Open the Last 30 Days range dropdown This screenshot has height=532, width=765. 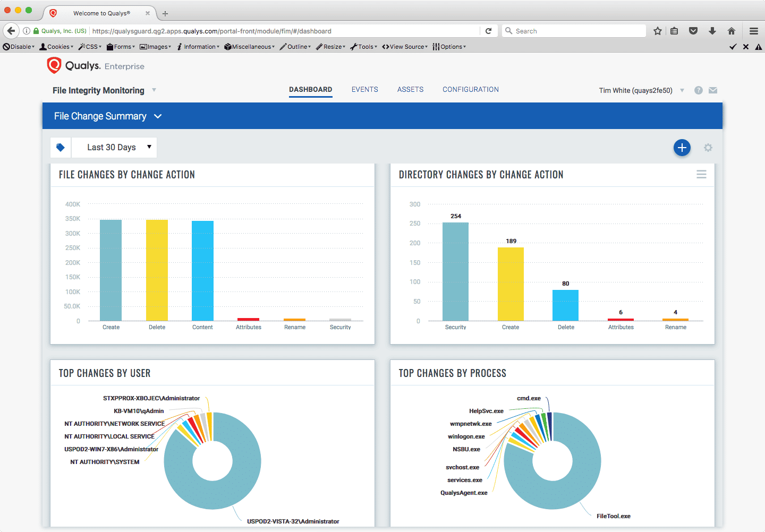pos(114,148)
